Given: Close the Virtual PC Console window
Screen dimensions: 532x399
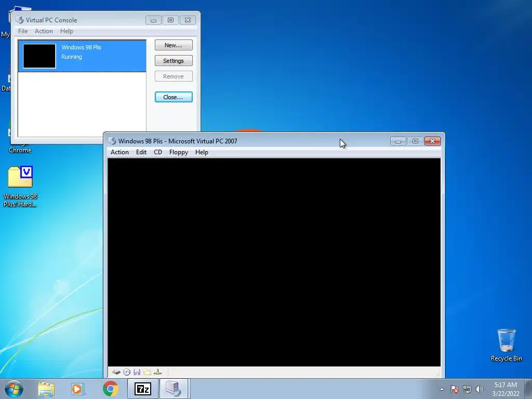Looking at the screenshot, I should click(x=188, y=20).
